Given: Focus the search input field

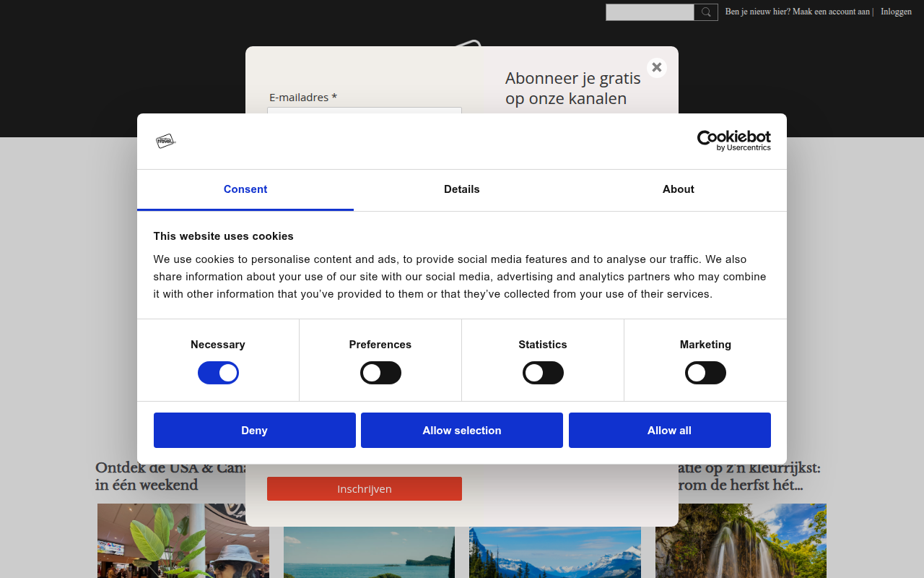Looking at the screenshot, I should [x=650, y=12].
